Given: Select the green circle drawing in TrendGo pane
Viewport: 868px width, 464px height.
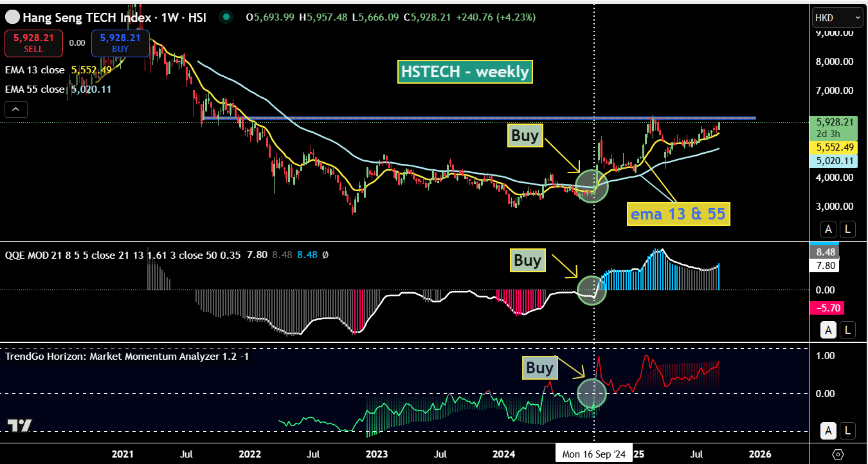Looking at the screenshot, I should [592, 392].
